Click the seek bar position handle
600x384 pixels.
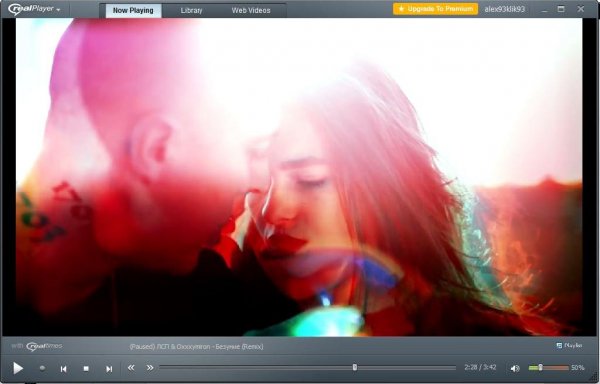click(355, 367)
